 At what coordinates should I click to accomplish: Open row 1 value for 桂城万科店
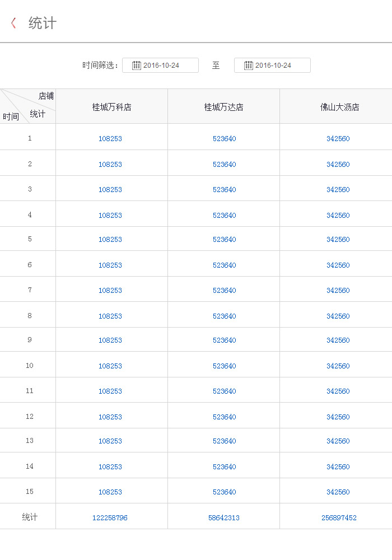click(x=110, y=139)
